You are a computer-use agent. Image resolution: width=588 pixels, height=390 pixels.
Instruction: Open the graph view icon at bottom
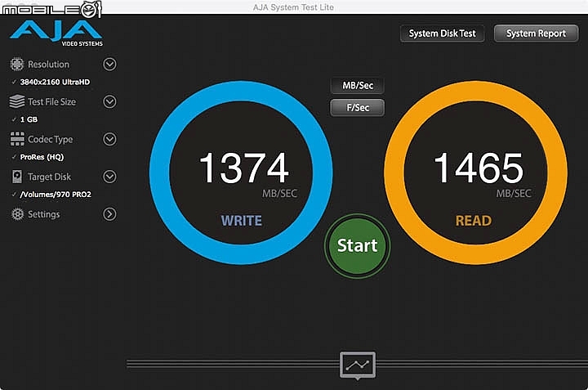(358, 365)
